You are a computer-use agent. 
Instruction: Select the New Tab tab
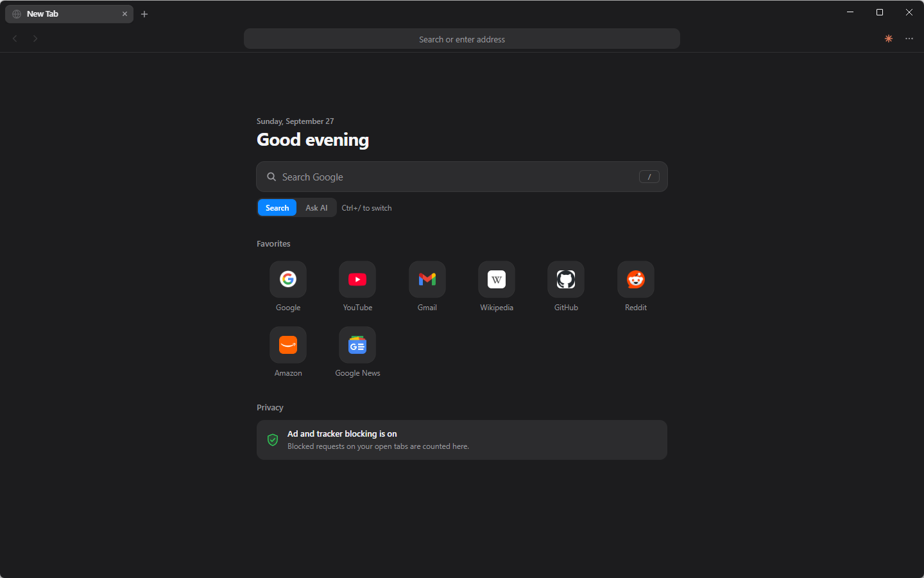click(x=69, y=14)
